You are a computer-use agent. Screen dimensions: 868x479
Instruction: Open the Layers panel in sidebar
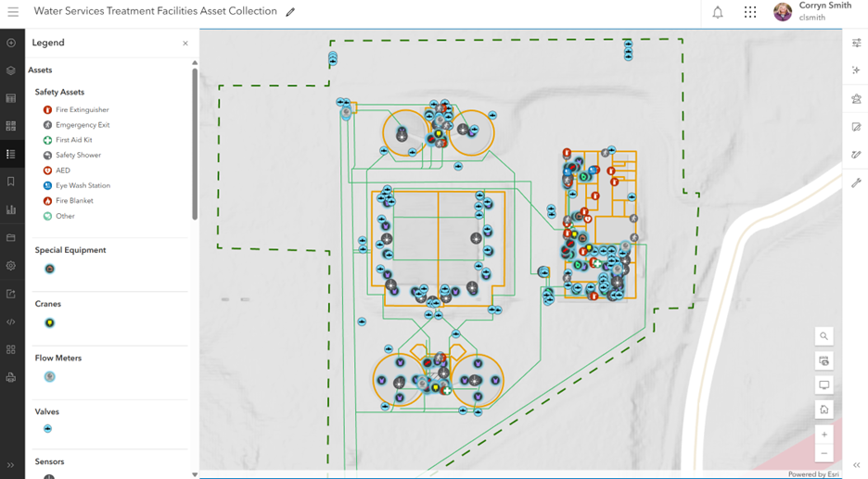coord(10,70)
